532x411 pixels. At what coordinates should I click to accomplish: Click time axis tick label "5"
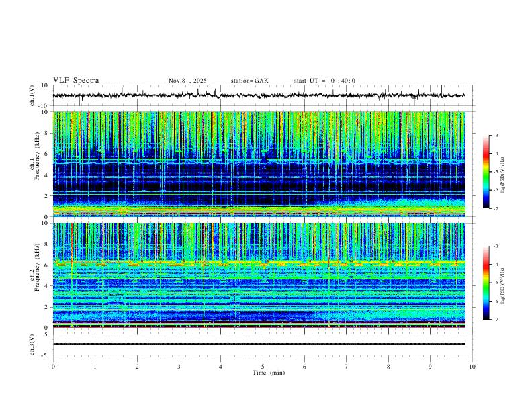coord(263,367)
